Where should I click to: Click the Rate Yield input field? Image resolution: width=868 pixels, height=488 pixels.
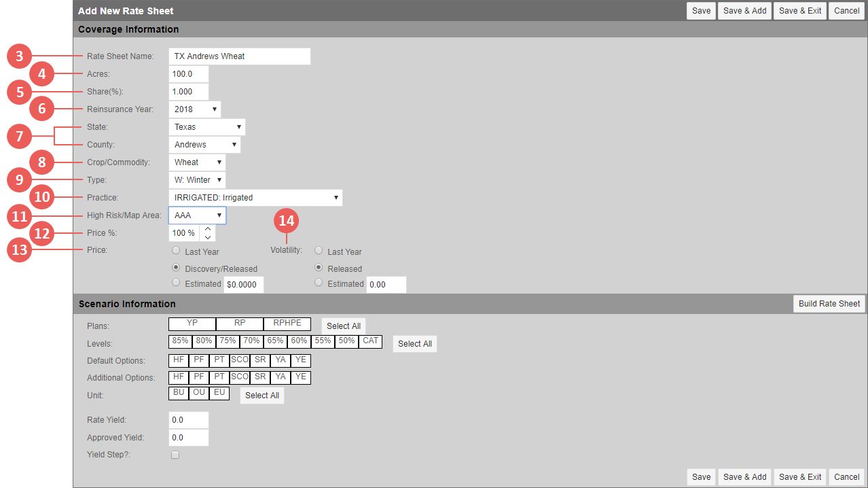tap(188, 420)
